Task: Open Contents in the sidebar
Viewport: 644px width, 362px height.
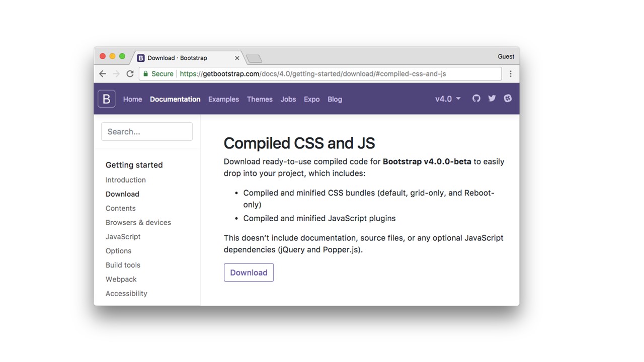Action: coord(120,208)
